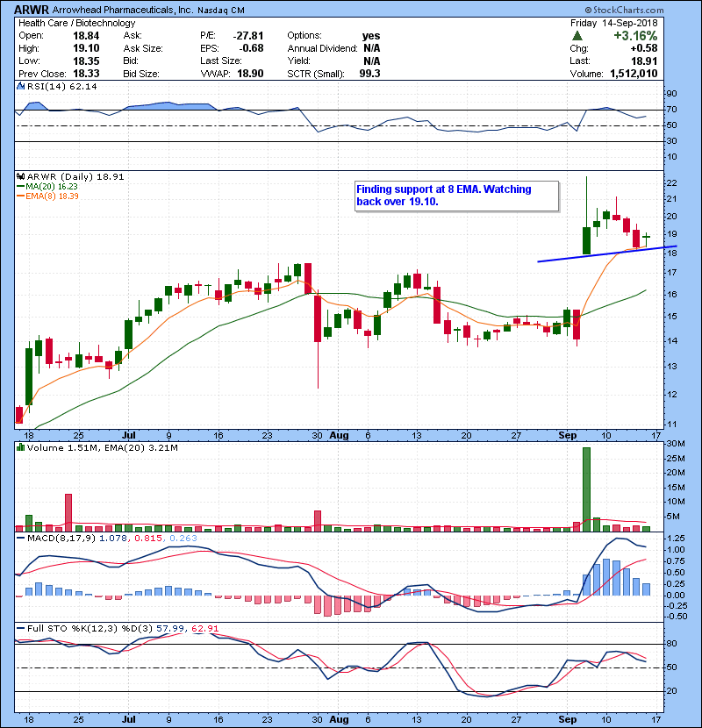
Task: Click the SCTR (Small) value 99.3
Action: pos(369,74)
